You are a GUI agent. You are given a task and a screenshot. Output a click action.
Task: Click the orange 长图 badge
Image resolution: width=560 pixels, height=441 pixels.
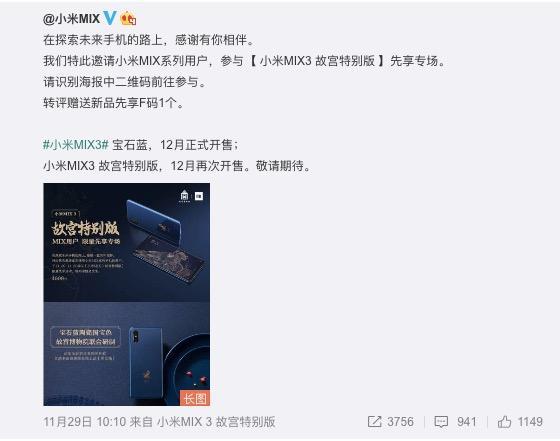pos(195,398)
